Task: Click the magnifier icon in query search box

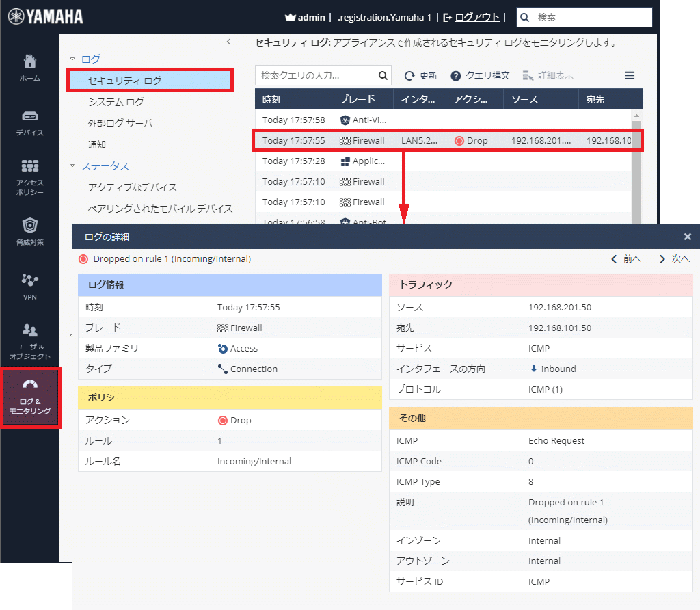Action: click(383, 76)
